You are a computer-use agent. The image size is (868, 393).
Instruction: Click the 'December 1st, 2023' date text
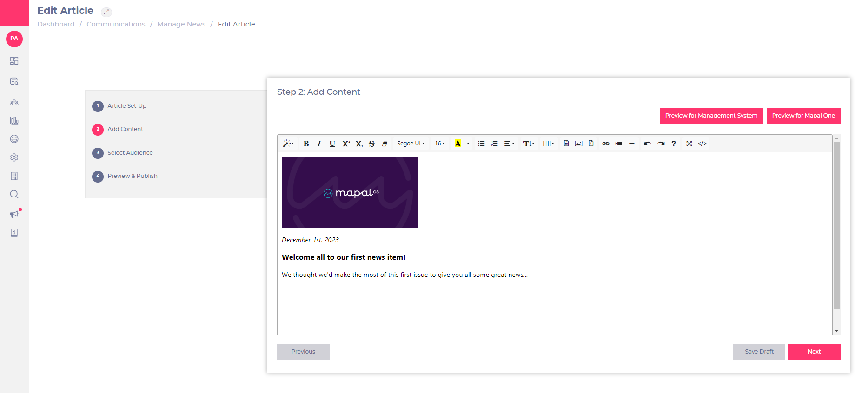click(x=310, y=240)
